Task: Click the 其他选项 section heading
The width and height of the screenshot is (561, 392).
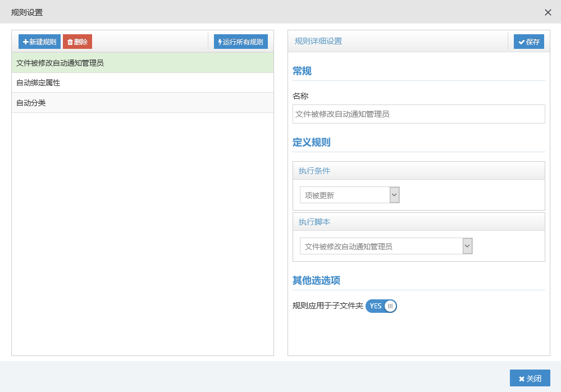Action: tap(316, 280)
